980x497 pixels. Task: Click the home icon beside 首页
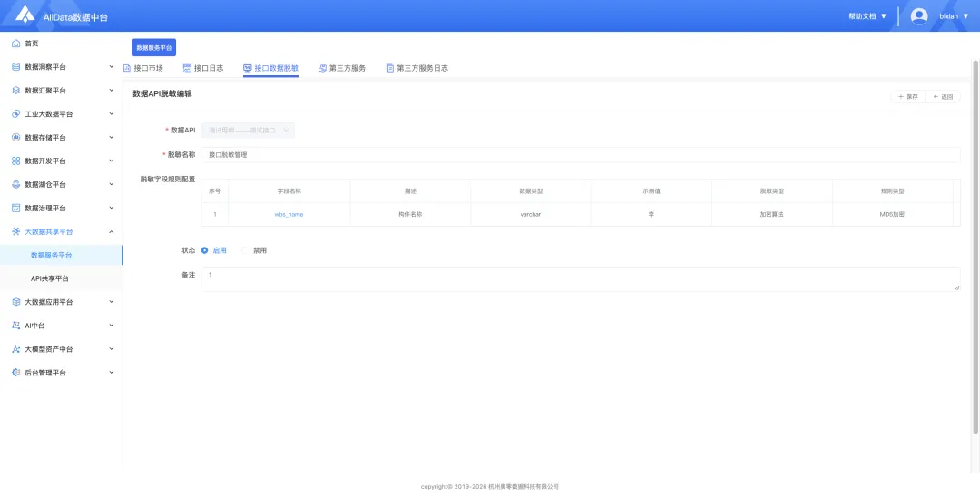16,44
